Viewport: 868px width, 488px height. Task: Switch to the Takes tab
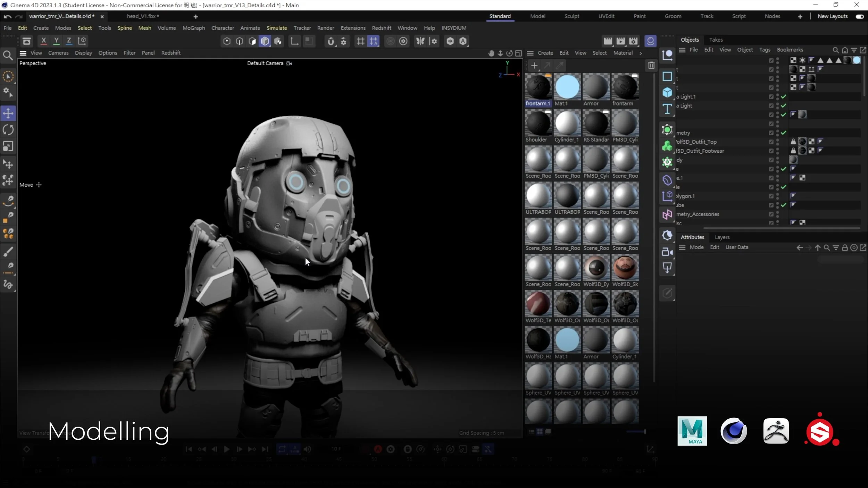pos(716,40)
